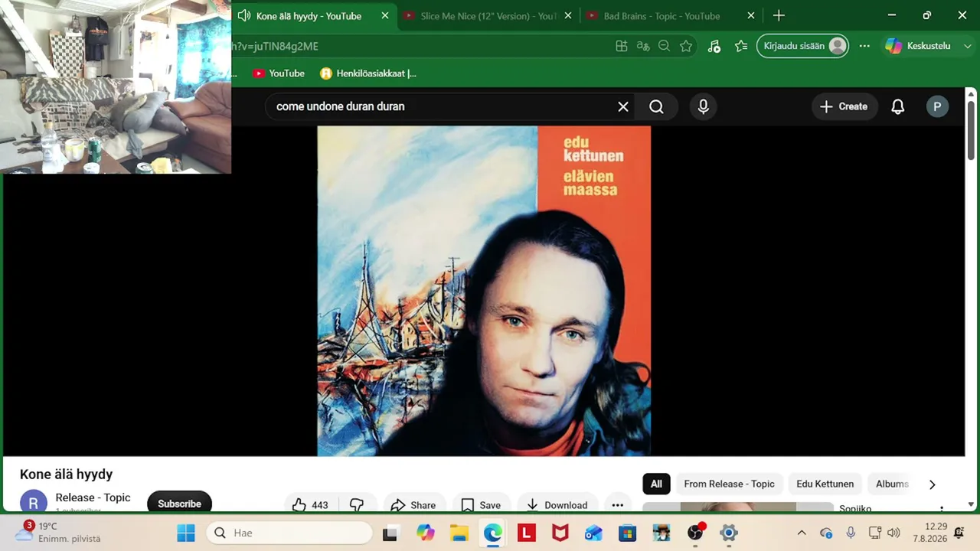Open Microsoft Store from the taskbar
Screen dimensions: 980x551
(x=627, y=533)
